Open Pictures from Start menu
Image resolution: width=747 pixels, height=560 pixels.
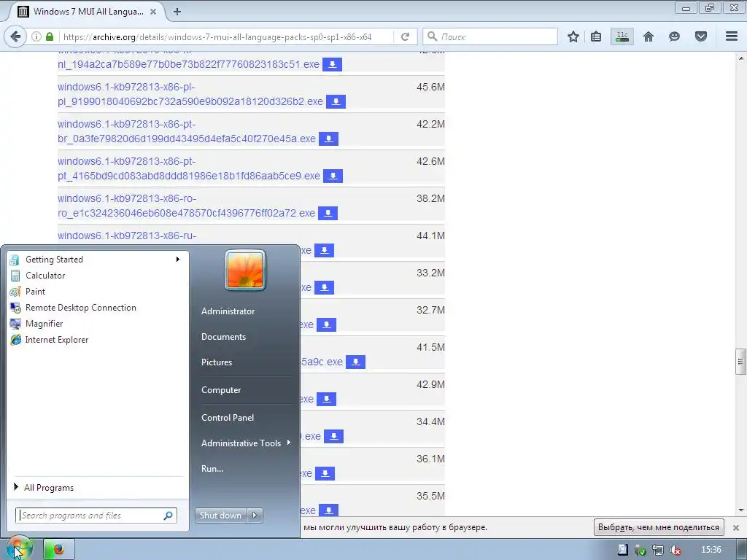[216, 362]
